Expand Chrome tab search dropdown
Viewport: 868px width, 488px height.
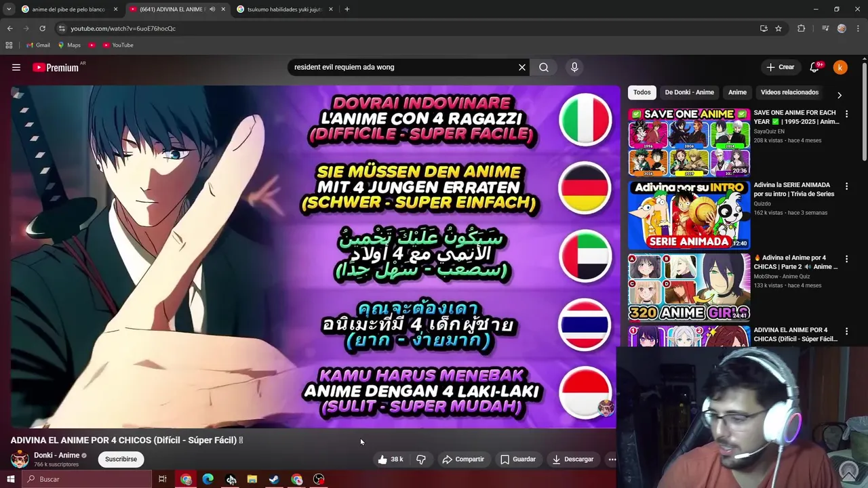point(9,9)
